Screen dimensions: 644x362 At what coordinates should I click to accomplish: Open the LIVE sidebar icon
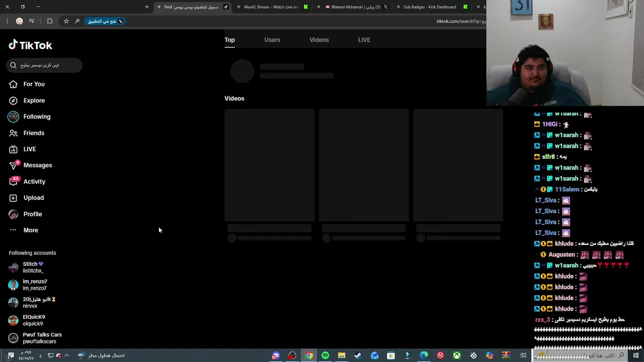(14, 149)
